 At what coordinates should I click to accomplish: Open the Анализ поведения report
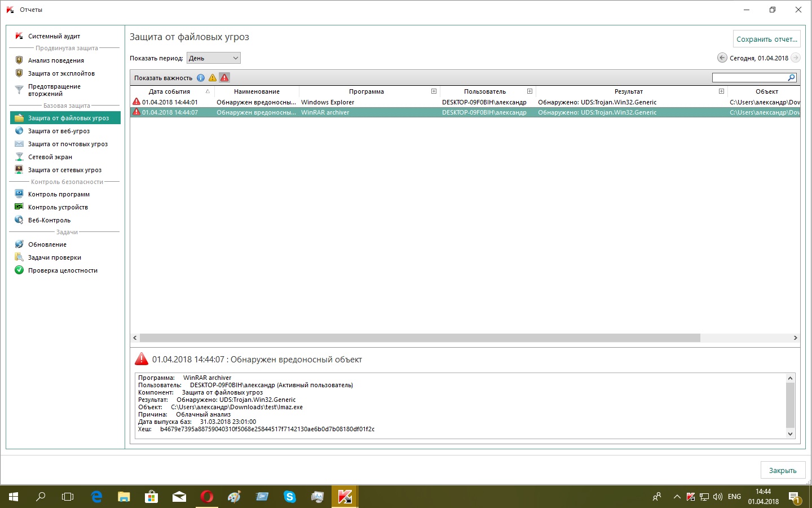pyautogui.click(x=56, y=60)
